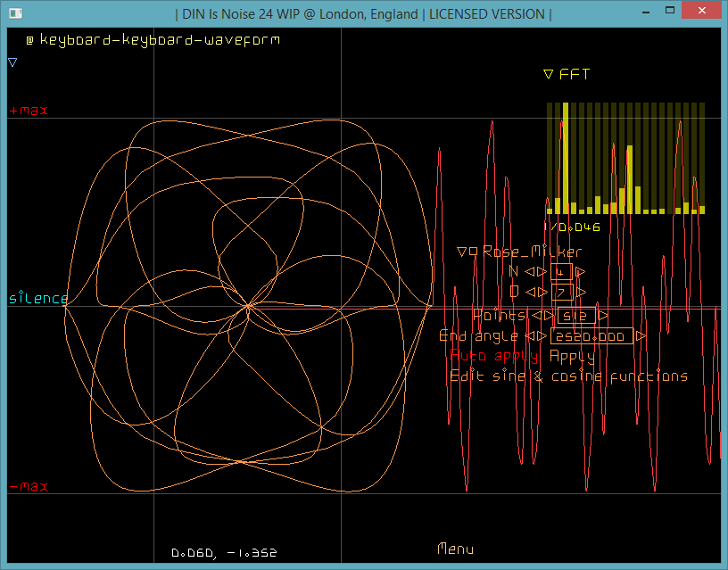Click the FFT spectrum bar graph
This screenshot has height=570, width=728.
[625, 159]
